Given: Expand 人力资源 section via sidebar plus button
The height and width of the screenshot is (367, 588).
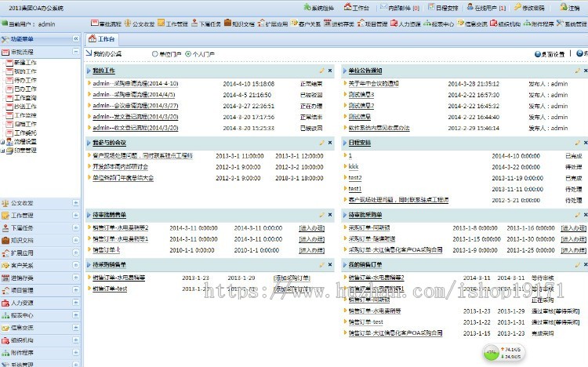Looking at the screenshot, I should (76, 303).
